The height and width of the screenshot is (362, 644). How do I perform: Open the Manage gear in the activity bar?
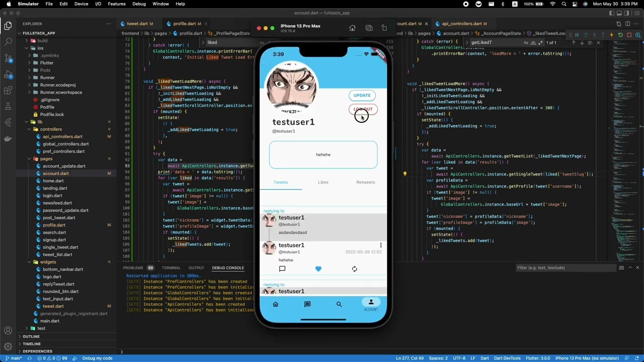(8, 346)
